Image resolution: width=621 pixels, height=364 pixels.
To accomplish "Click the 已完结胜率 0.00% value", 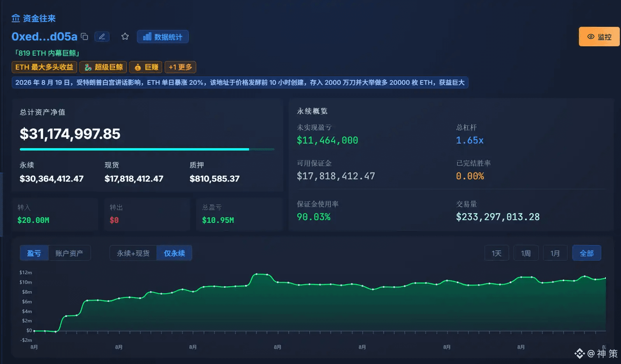I will (470, 176).
